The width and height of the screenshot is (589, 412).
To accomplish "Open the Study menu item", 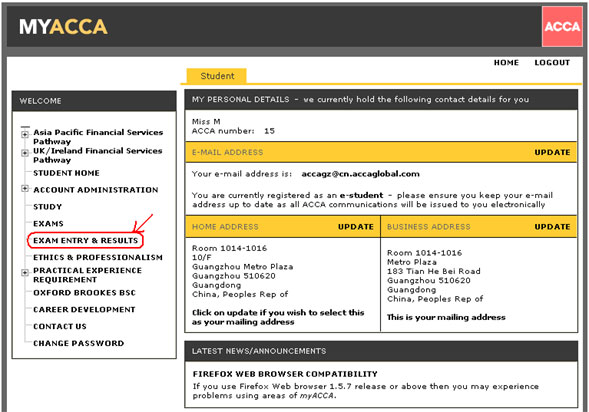I will click(47, 207).
